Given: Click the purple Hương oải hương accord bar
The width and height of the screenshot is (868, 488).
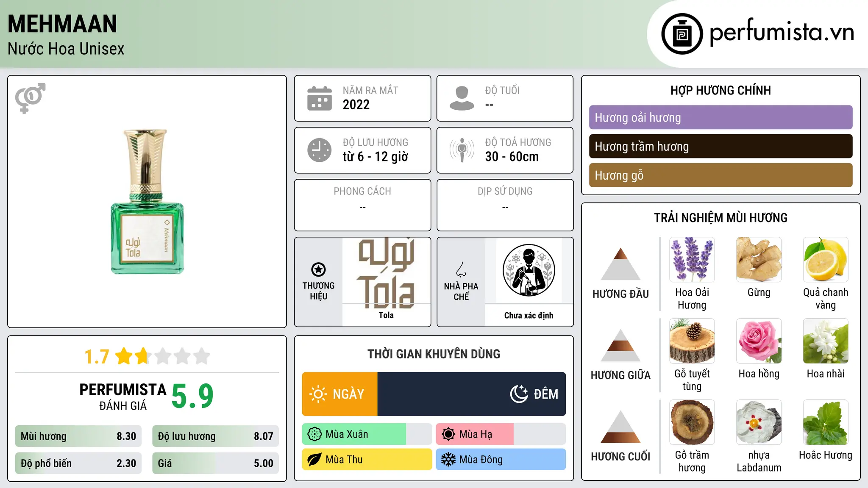Looking at the screenshot, I should point(721,117).
